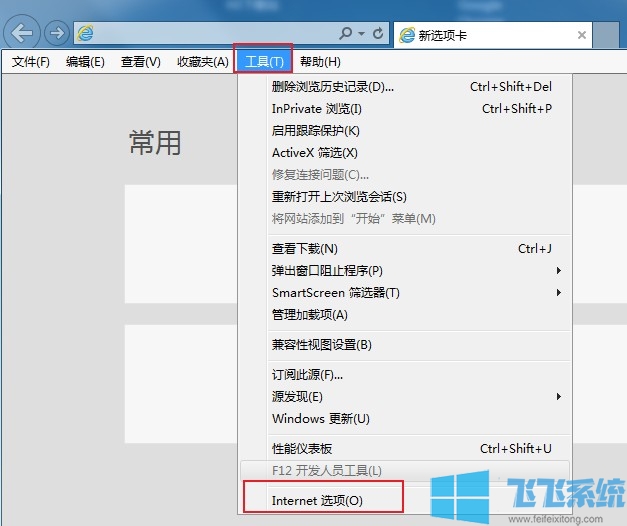Viewport: 627px width, 526px height.
Task: Click the Refresh icon in address bar
Action: pyautogui.click(x=378, y=33)
